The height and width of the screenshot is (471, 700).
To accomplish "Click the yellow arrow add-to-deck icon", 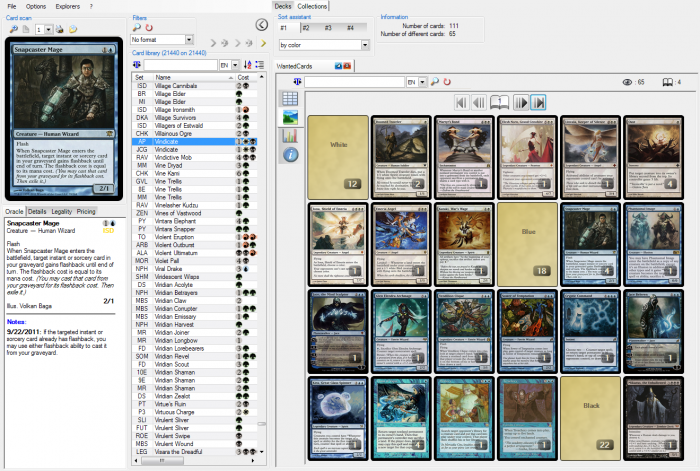I will click(263, 43).
